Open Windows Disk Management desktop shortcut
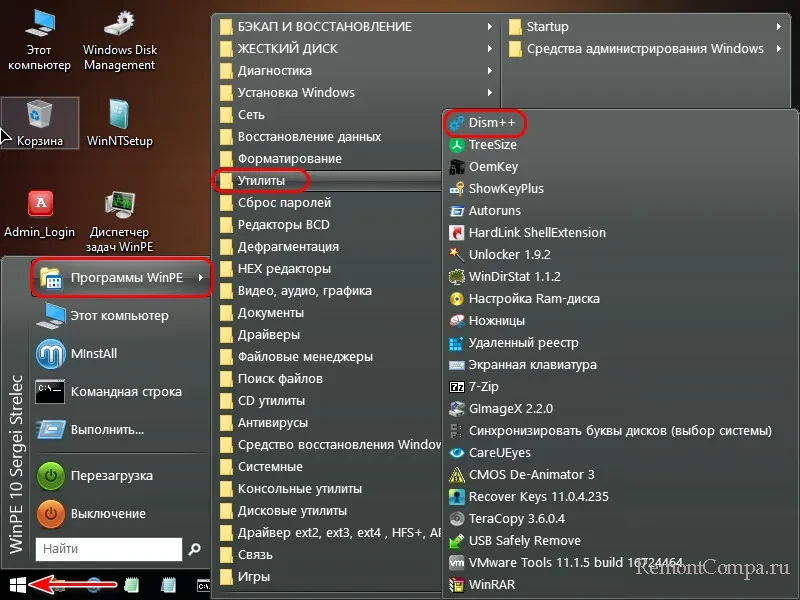This screenshot has height=600, width=800. [x=120, y=40]
